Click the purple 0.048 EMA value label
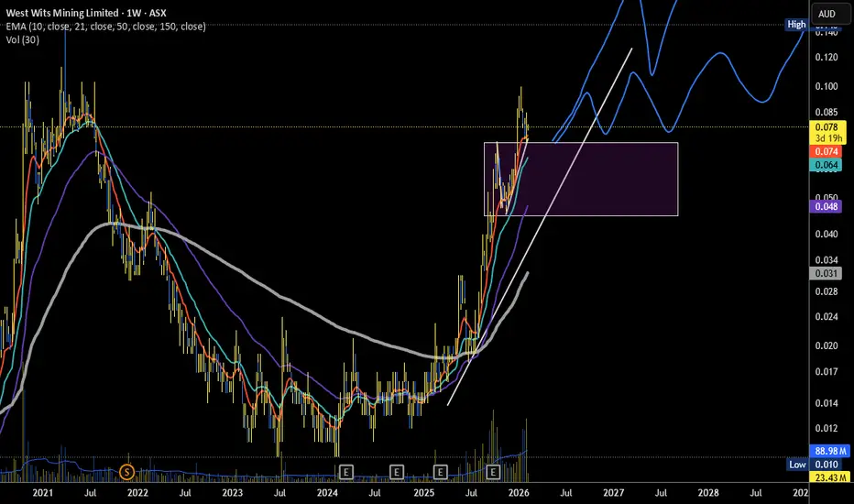This screenshot has height=504, width=854. pos(827,206)
